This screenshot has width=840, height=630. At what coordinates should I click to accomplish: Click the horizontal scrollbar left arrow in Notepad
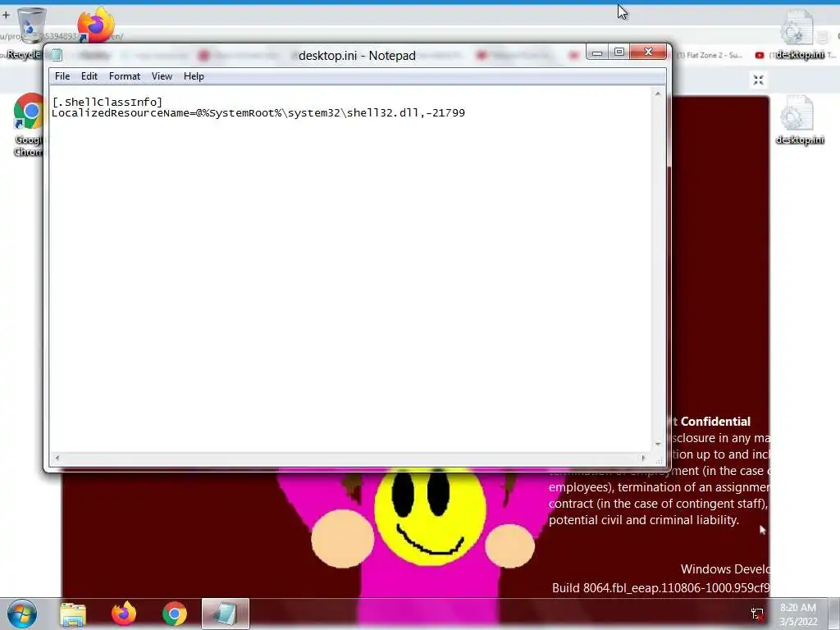click(57, 458)
